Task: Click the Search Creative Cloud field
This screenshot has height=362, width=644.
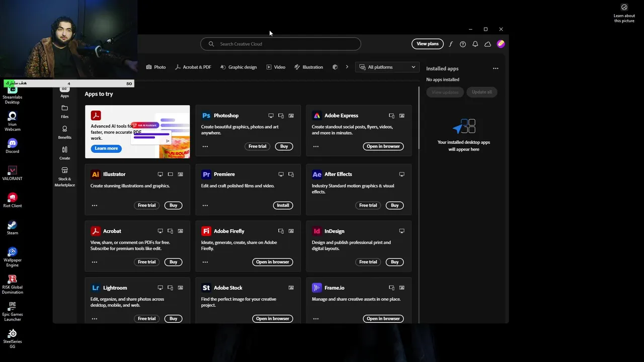Action: coord(281,44)
